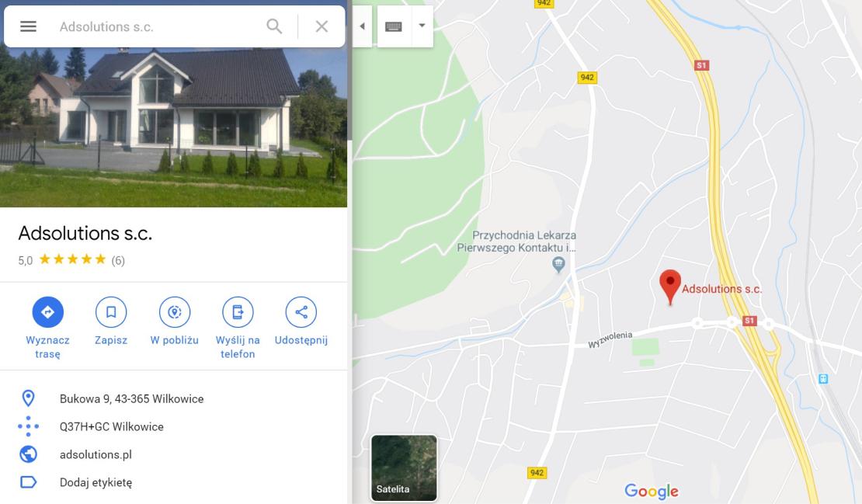
Task: Save place with Zapisz bookmark icon
Action: coord(111,312)
